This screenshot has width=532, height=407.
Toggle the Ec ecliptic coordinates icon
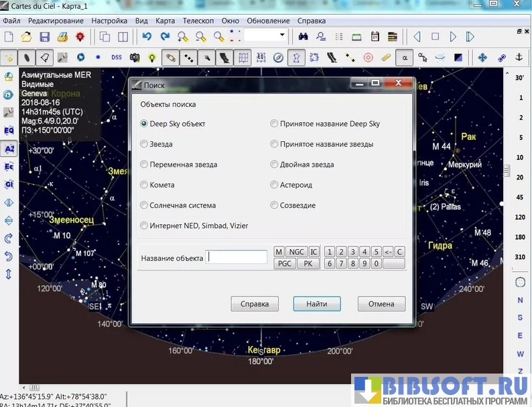coord(9,166)
